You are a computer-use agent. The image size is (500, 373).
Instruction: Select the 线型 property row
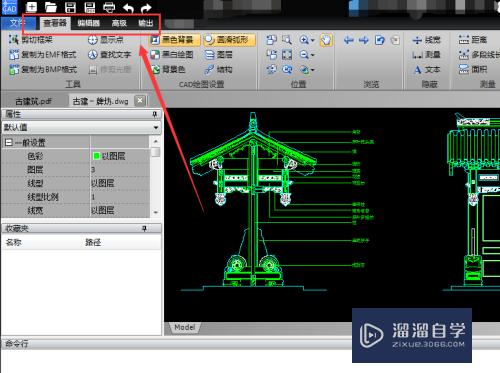coord(76,183)
